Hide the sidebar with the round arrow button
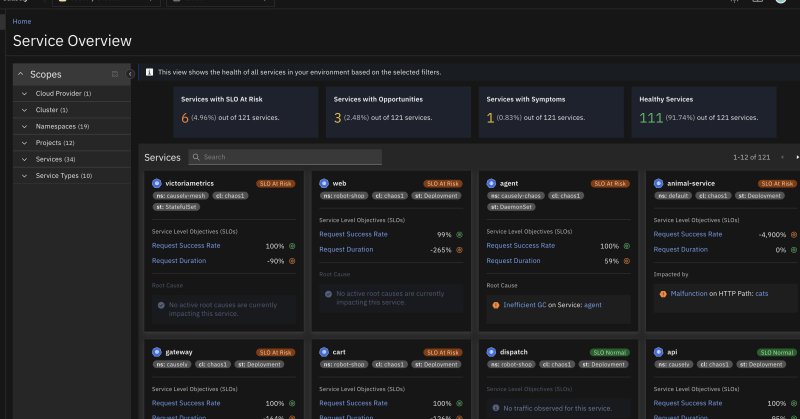 [x=130, y=74]
